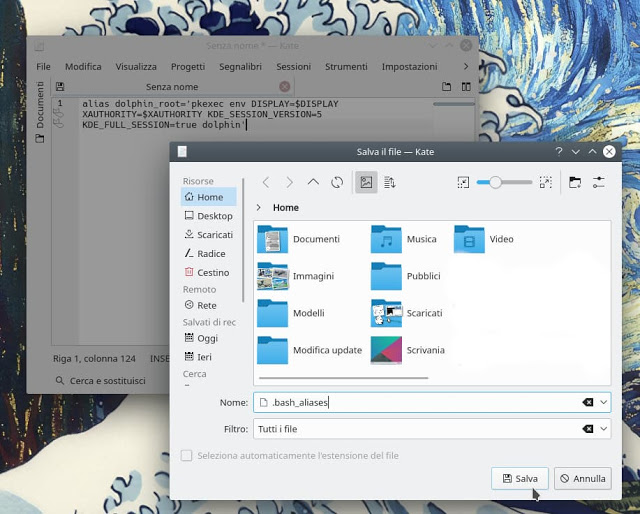Go forward in save dialog navigation
Image resolution: width=640 pixels, height=514 pixels.
(x=289, y=182)
